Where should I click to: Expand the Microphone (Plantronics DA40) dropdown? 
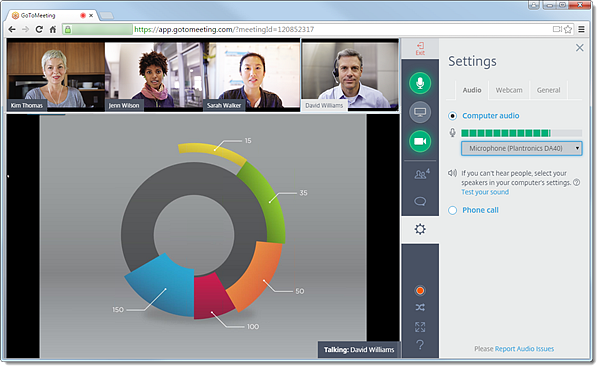click(521, 148)
